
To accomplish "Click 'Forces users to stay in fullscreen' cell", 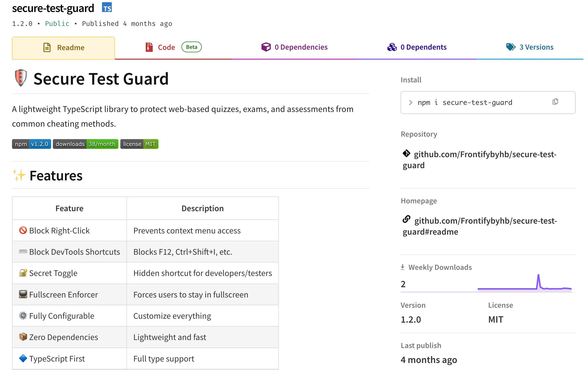I will click(x=203, y=295).
